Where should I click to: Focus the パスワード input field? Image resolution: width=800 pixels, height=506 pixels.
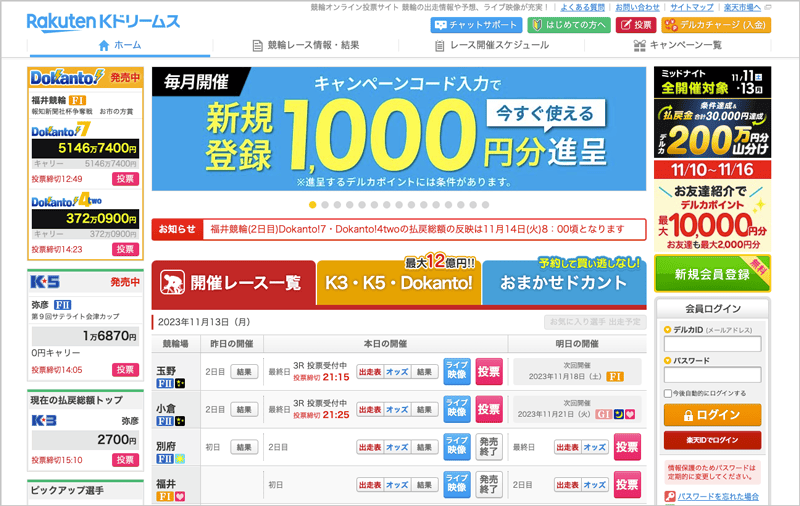tap(713, 375)
